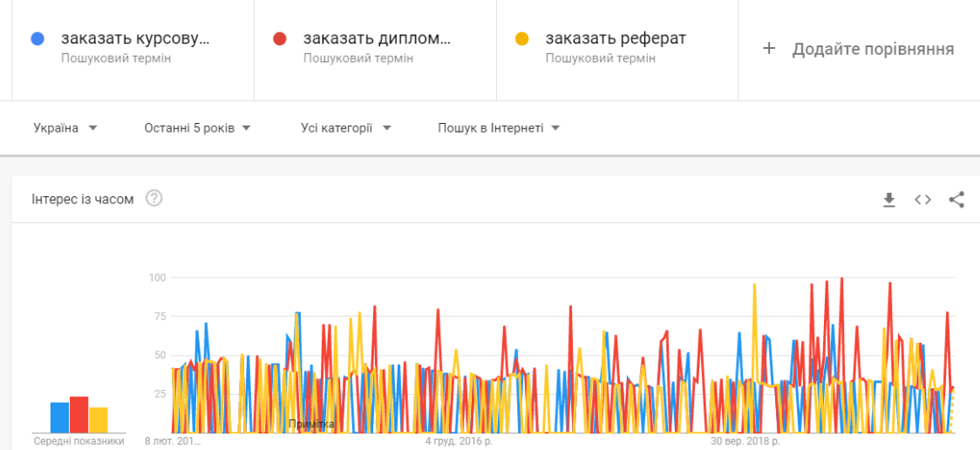Click the share chart icon
This screenshot has width=980, height=450.
coord(956,200)
